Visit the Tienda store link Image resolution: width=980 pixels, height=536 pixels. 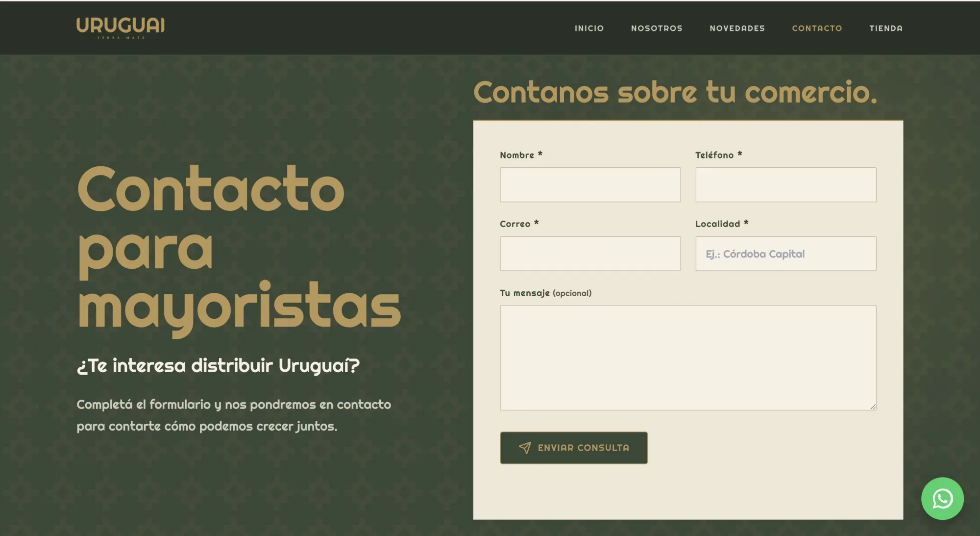pos(885,28)
